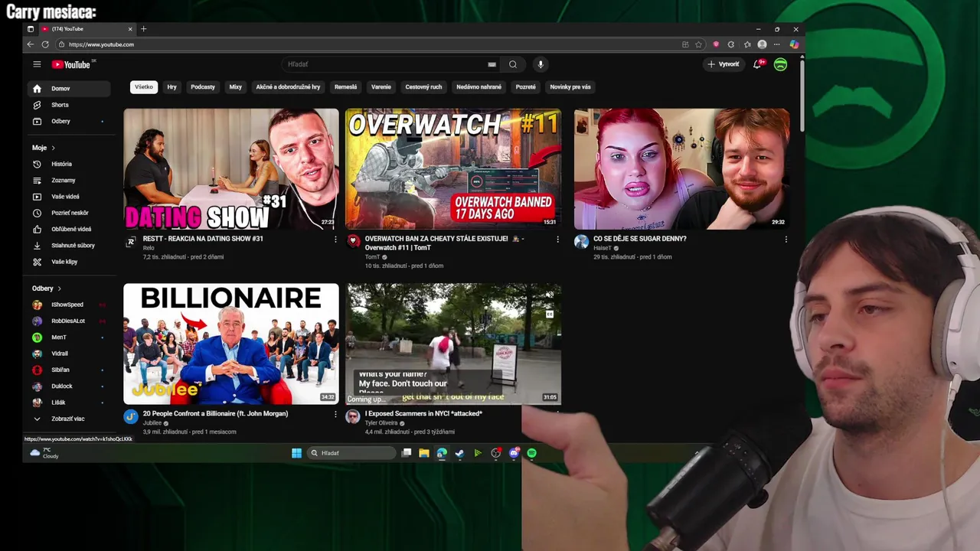Click the title CO SE DĚJE SE SUGAR DENNY?
The height and width of the screenshot is (551, 980).
click(640, 239)
